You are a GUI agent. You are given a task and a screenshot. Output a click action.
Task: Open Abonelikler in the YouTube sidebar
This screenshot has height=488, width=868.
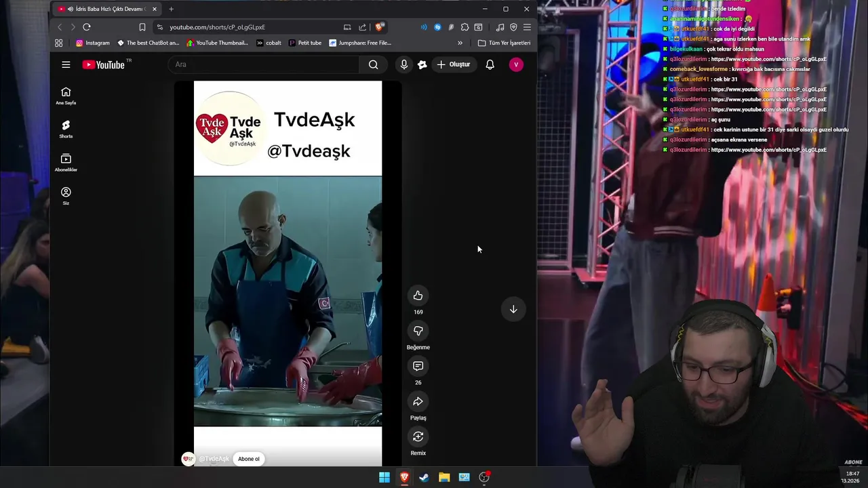66,163
